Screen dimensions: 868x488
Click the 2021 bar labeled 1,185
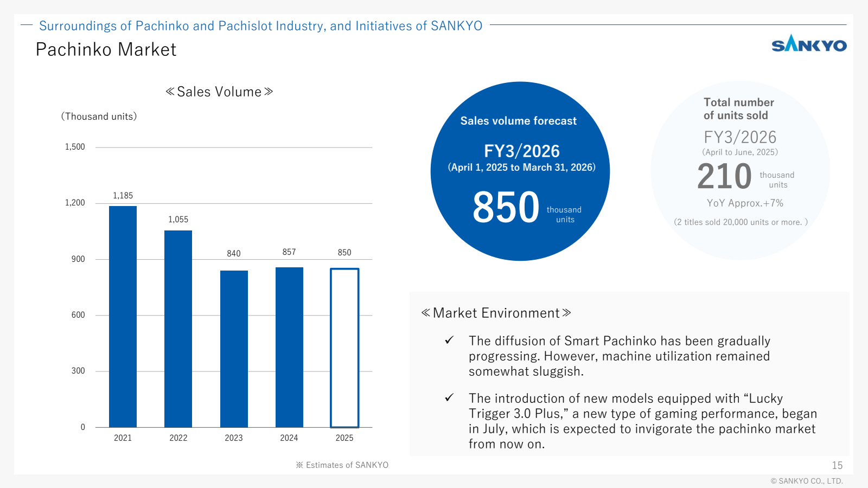tap(123, 317)
